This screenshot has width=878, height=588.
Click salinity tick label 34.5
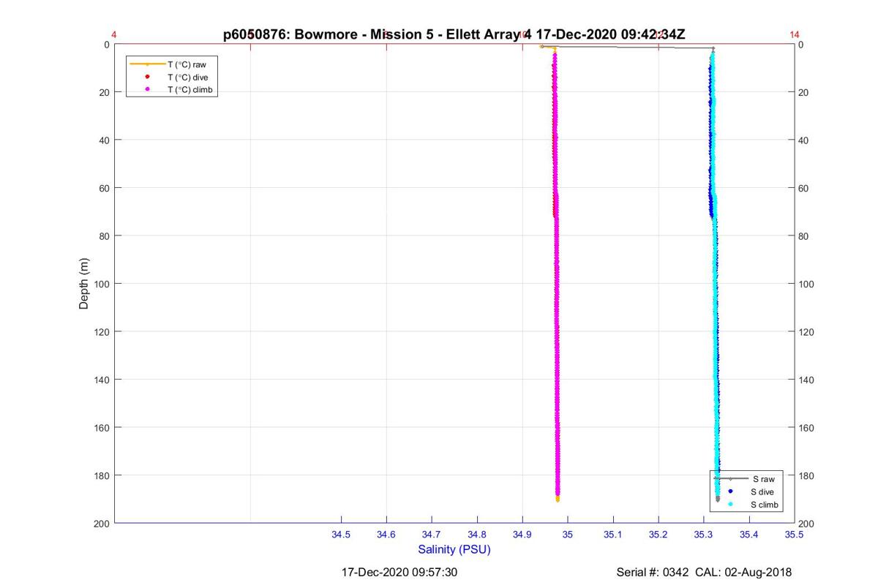point(341,535)
